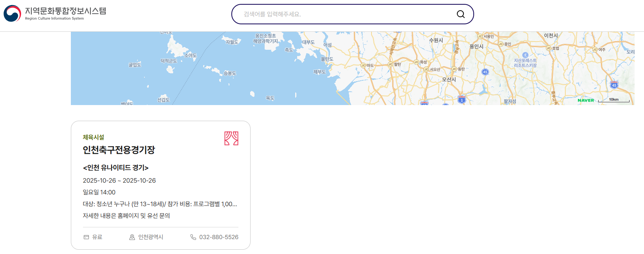Click the <인천 유나이티드 경기> event title
This screenshot has height=254, width=644.
coord(116,168)
